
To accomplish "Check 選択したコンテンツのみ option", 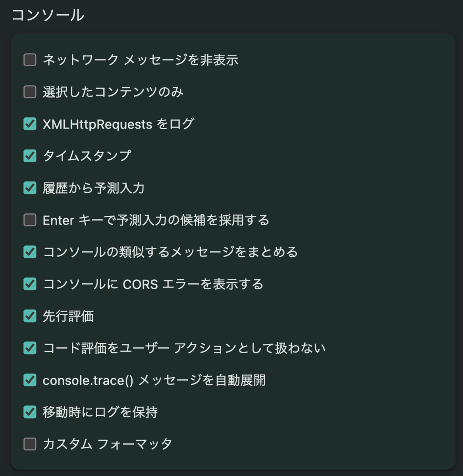I will coord(30,92).
